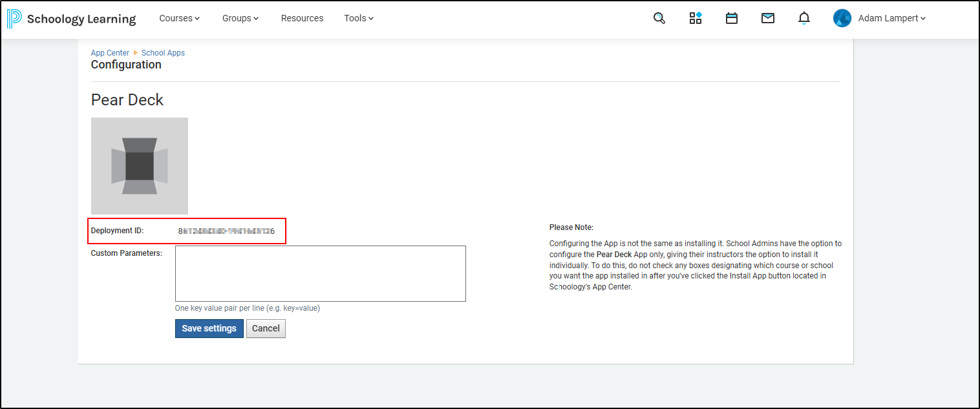Open the messages envelope icon
The width and height of the screenshot is (980, 409).
768,19
